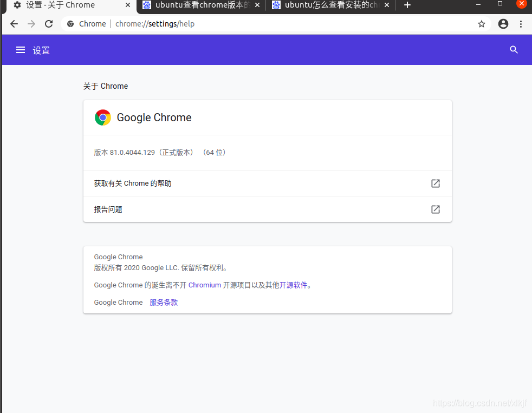Click the chrome://settings/help address field

[x=275, y=24]
